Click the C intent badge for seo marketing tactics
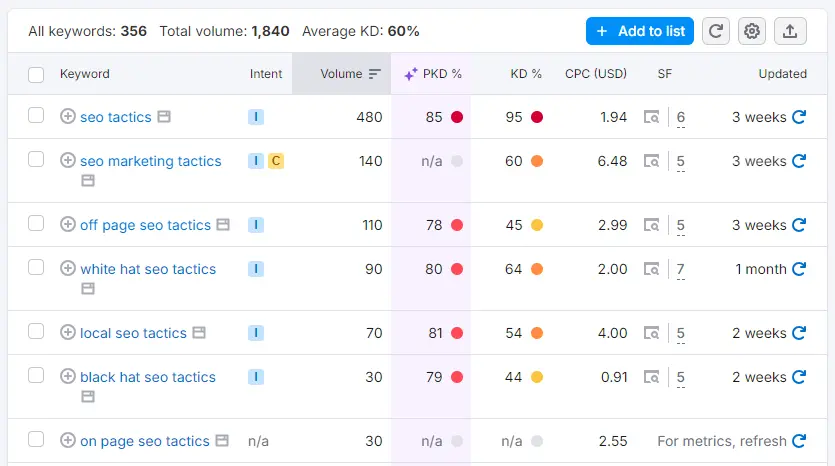 click(276, 161)
